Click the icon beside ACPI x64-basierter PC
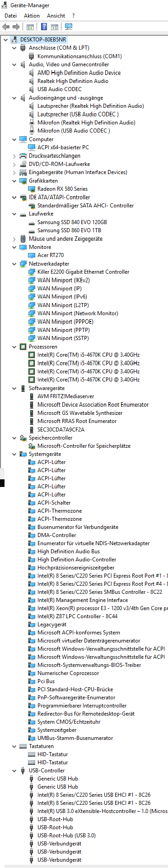 pyautogui.click(x=32, y=147)
